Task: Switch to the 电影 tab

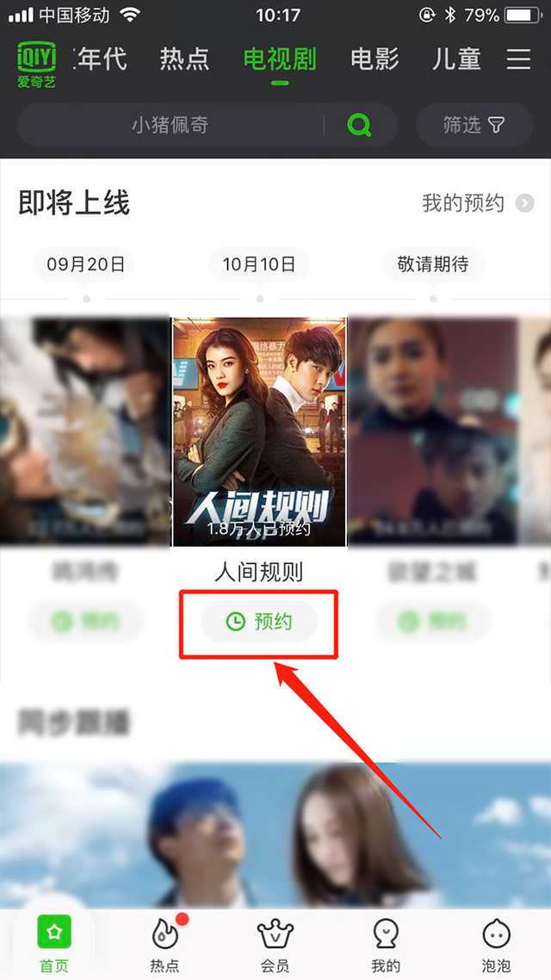Action: click(375, 59)
